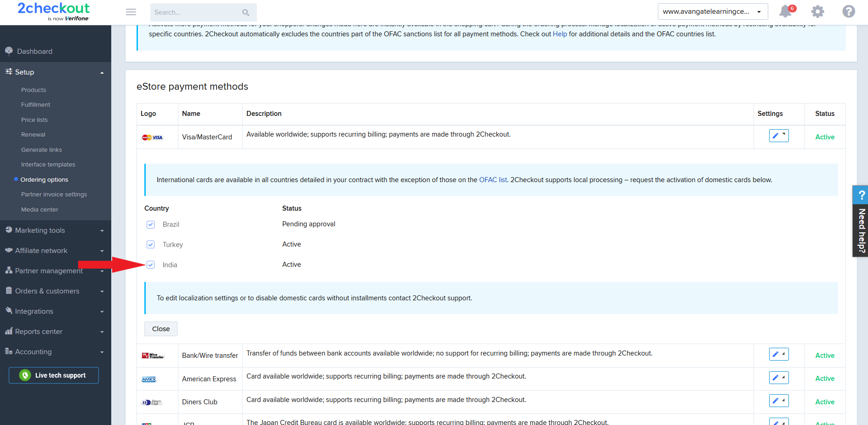
Task: Toggle the India country checkbox
Action: coord(150,265)
